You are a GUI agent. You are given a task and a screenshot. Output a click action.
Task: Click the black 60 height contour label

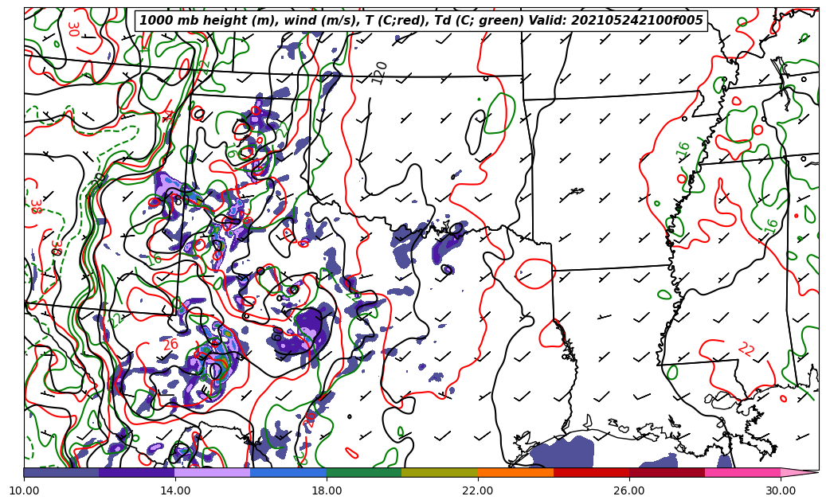click(x=277, y=334)
